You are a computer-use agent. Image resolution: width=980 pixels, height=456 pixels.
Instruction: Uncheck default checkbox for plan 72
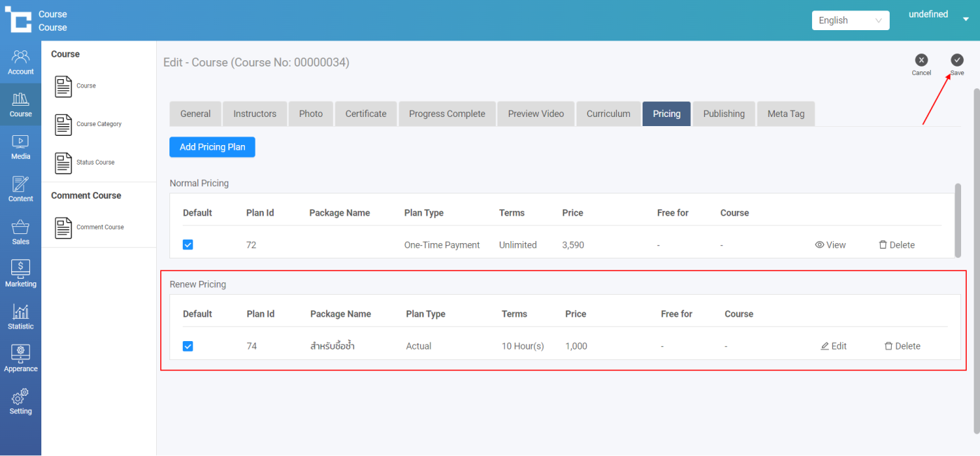tap(188, 245)
